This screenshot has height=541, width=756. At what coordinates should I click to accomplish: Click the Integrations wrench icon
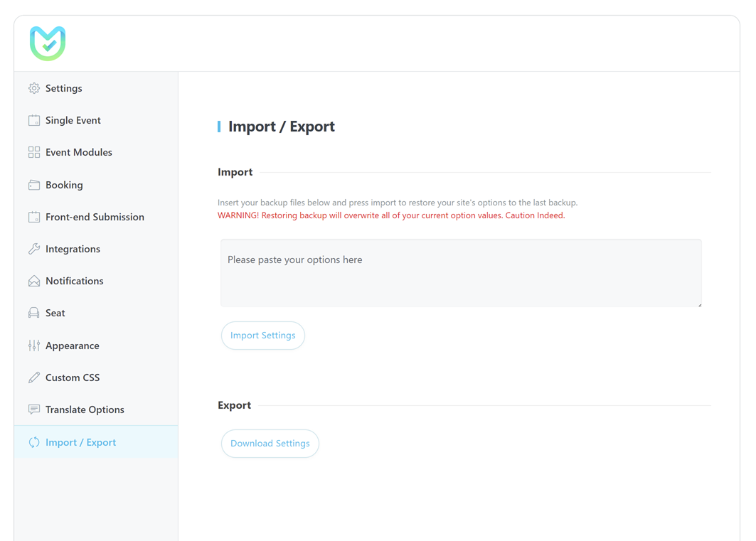(x=34, y=249)
